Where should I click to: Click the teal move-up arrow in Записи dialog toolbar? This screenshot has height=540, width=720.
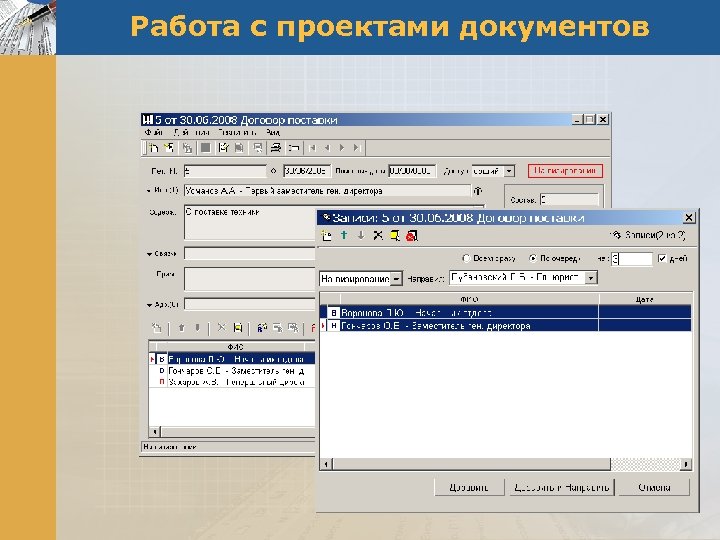pyautogui.click(x=344, y=236)
